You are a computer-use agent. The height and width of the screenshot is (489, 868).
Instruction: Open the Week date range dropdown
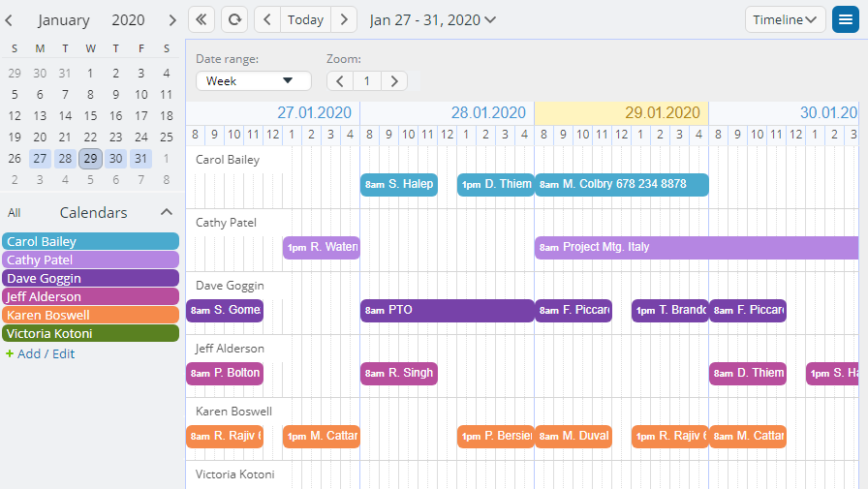click(x=254, y=81)
